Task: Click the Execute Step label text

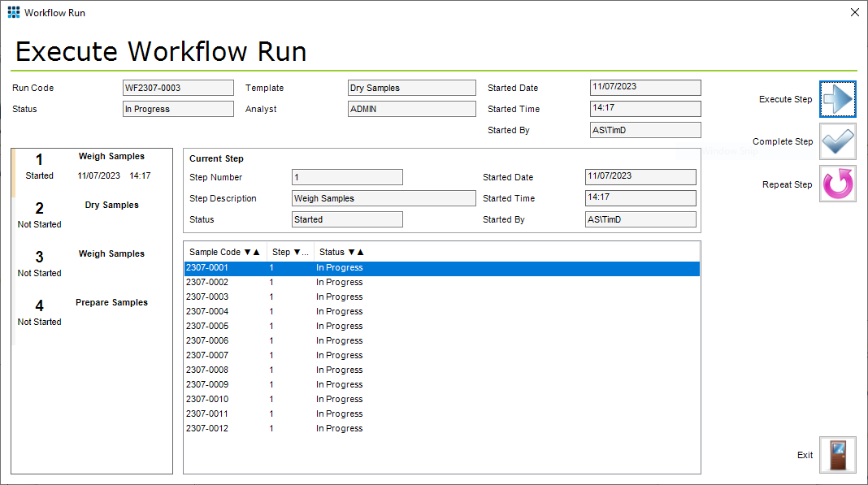Action: pos(785,99)
